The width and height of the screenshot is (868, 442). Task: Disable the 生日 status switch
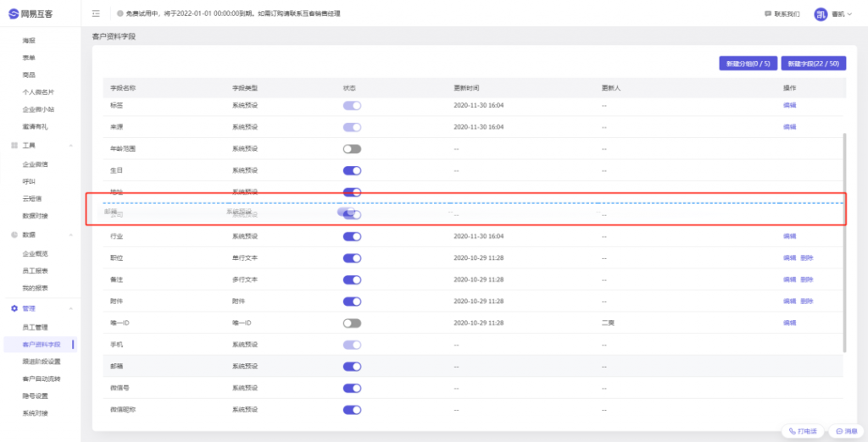click(352, 170)
